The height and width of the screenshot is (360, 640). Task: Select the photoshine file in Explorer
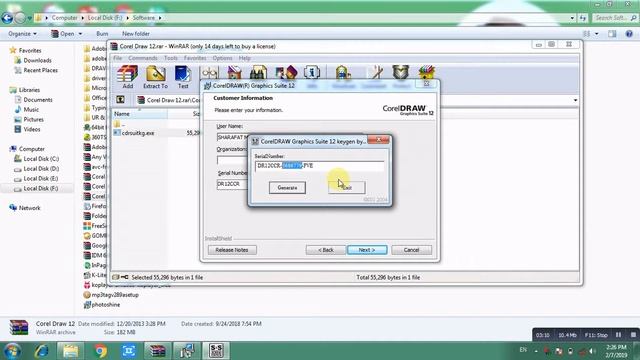105,304
